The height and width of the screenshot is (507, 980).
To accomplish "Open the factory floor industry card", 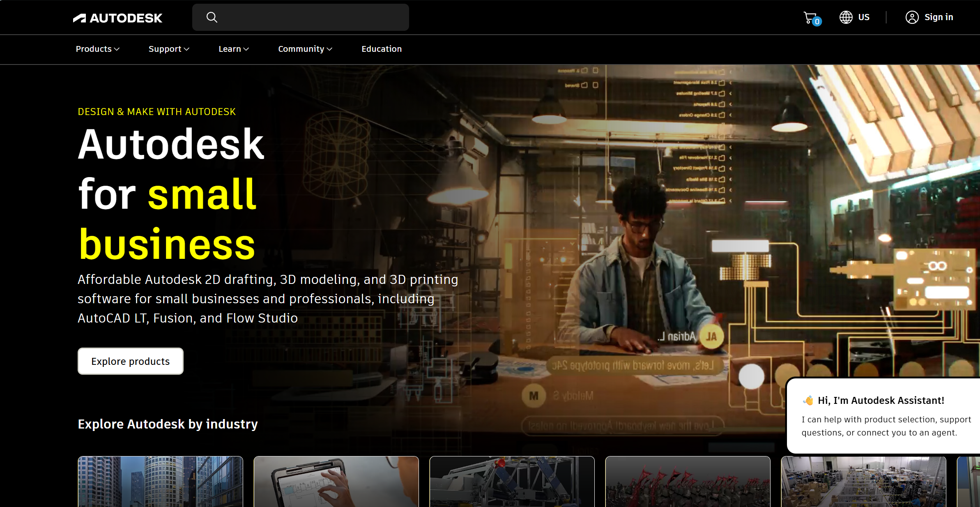I will [864, 482].
